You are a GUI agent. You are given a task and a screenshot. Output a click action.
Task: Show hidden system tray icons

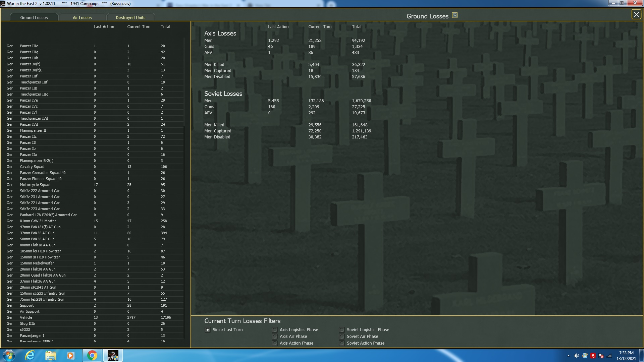[x=569, y=356]
